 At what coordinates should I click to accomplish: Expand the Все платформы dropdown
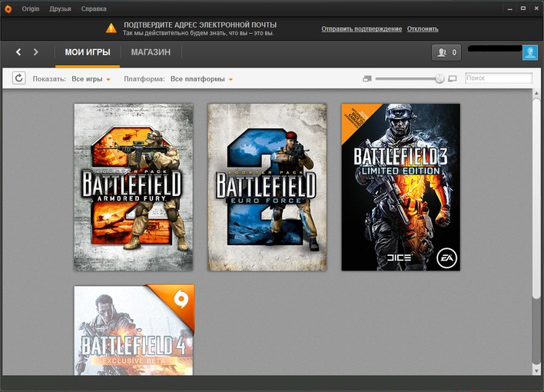(201, 79)
